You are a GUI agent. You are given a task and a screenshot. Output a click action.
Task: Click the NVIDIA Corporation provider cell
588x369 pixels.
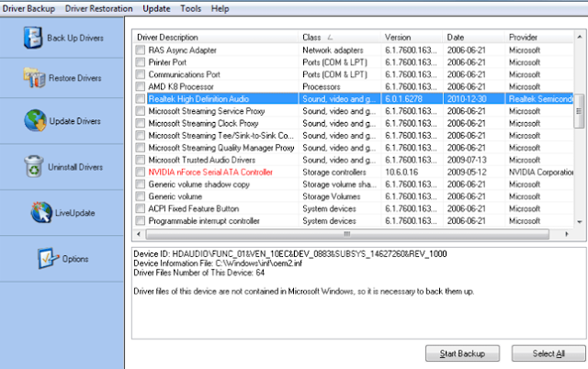click(541, 172)
